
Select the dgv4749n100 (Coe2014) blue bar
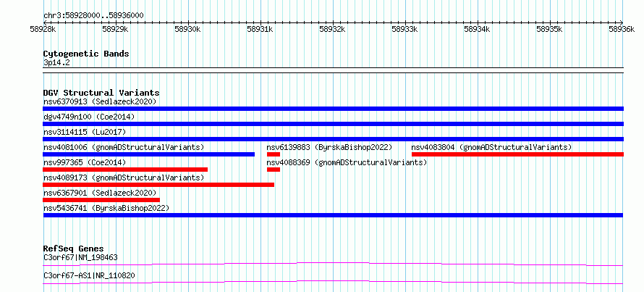tap(333, 124)
